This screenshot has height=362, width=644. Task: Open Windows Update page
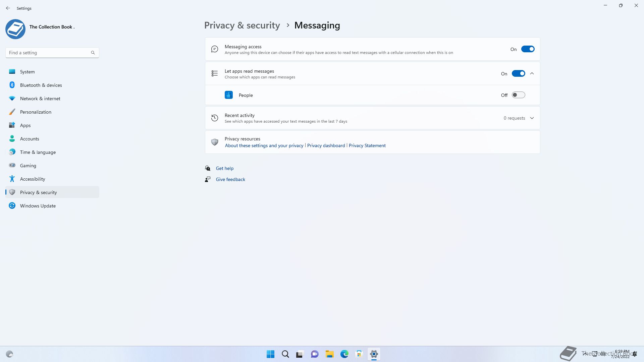coord(52,206)
